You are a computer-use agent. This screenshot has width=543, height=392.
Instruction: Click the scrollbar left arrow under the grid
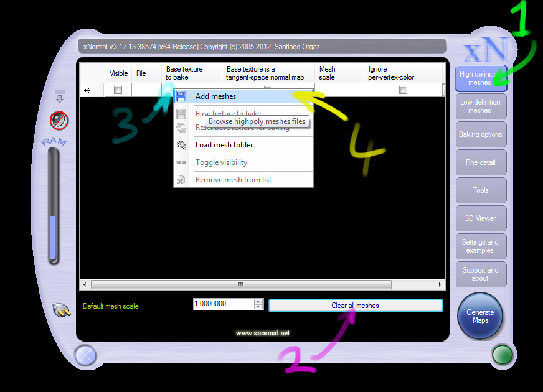tap(85, 284)
